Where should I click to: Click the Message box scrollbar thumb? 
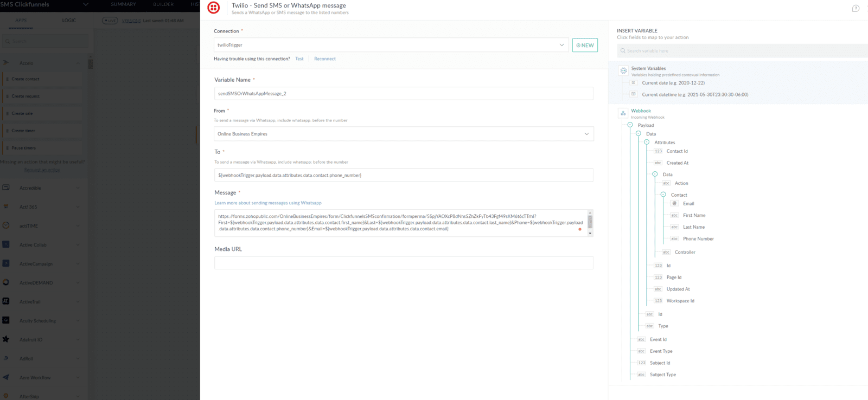click(x=590, y=222)
